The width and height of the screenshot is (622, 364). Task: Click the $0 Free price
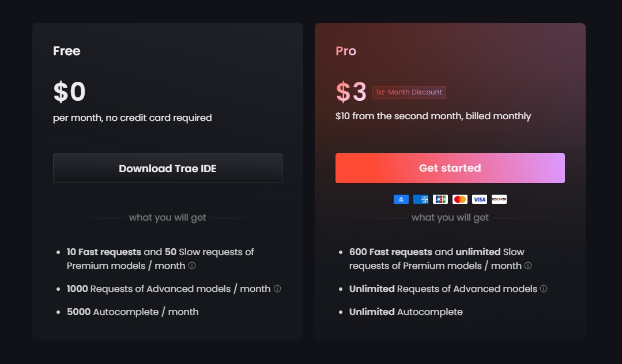click(x=69, y=92)
